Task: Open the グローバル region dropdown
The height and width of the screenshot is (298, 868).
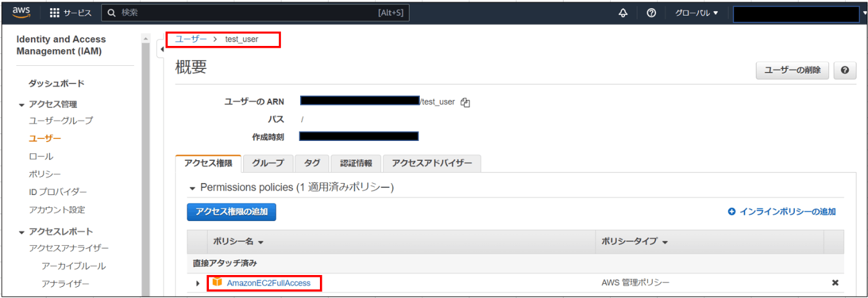Action: [x=696, y=13]
